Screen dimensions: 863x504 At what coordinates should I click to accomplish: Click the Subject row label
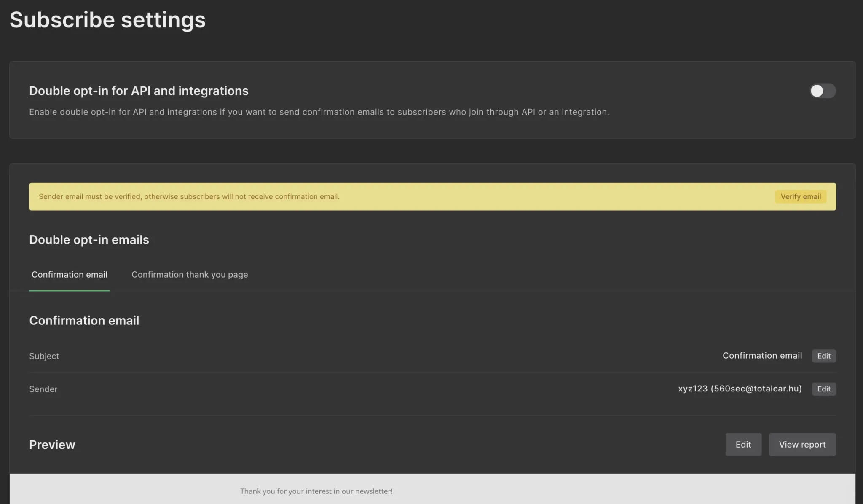(44, 356)
